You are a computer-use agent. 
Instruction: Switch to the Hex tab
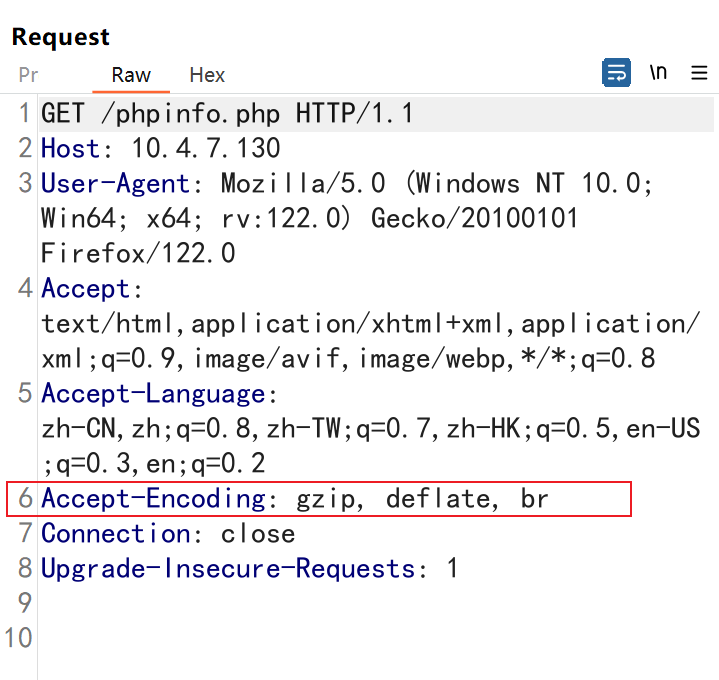point(207,75)
